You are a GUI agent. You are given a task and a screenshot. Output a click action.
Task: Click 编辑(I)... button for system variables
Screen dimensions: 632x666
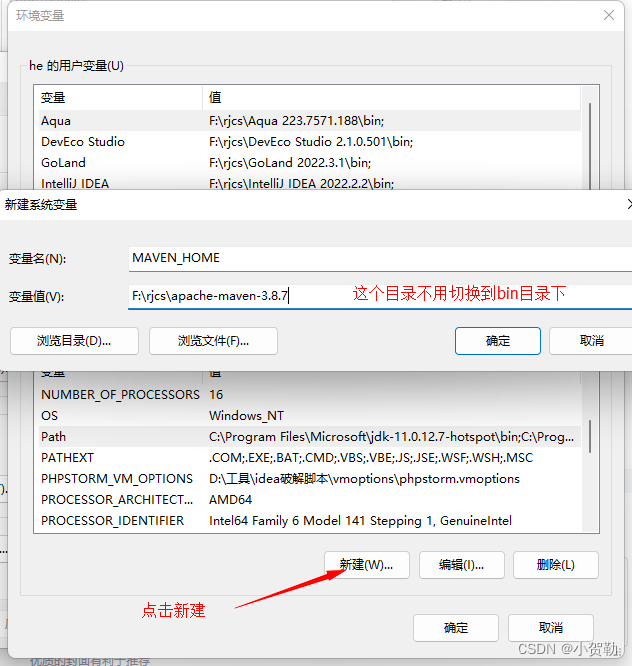point(462,565)
